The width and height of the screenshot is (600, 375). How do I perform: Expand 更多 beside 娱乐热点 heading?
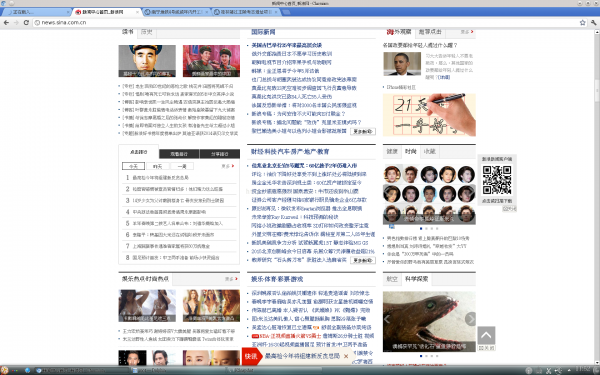pyautogui.click(x=231, y=279)
